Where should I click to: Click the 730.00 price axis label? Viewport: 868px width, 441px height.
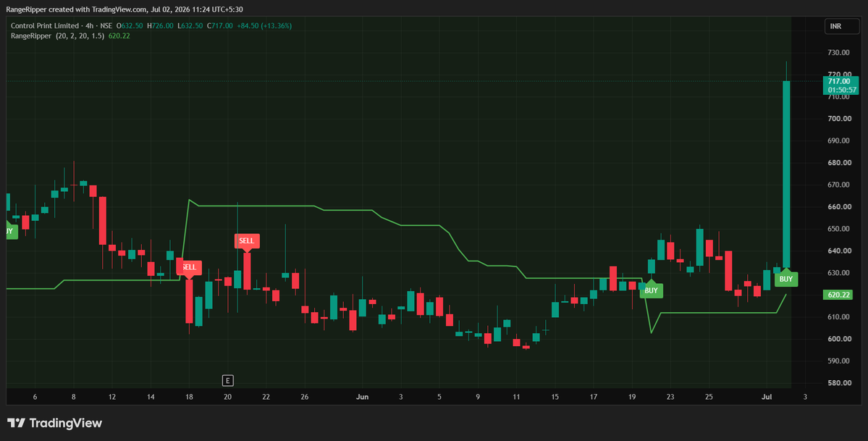[x=838, y=53]
